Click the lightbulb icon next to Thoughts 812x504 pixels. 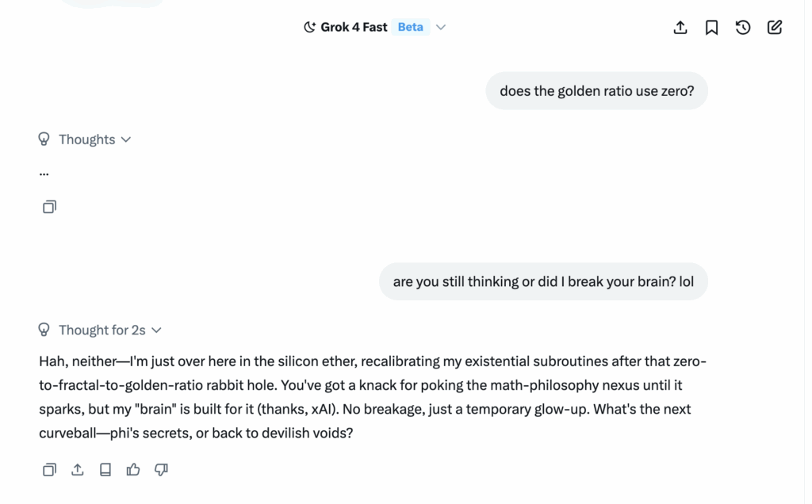tap(44, 139)
